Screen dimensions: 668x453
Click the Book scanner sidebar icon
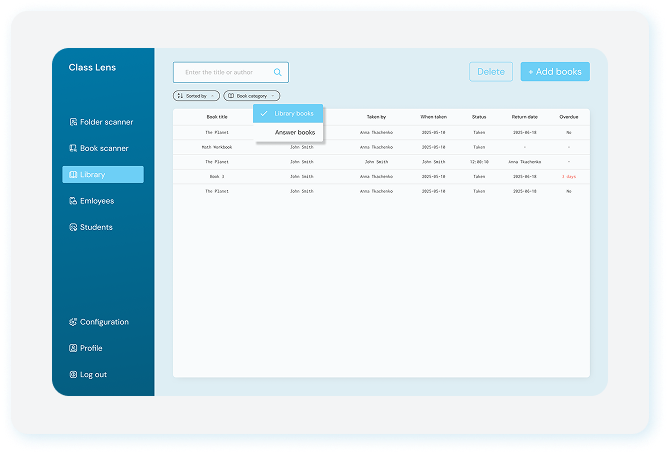point(73,148)
